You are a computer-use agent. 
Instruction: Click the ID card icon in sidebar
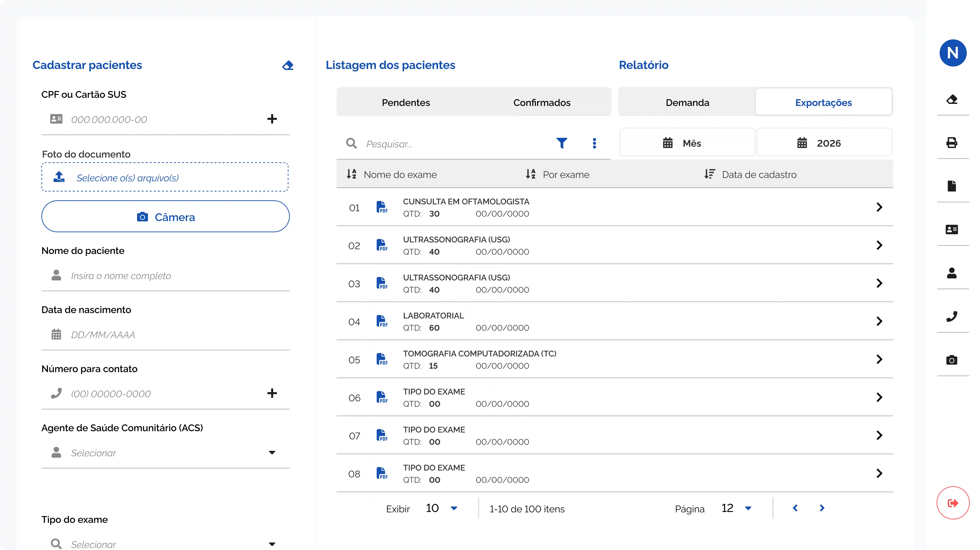(952, 230)
